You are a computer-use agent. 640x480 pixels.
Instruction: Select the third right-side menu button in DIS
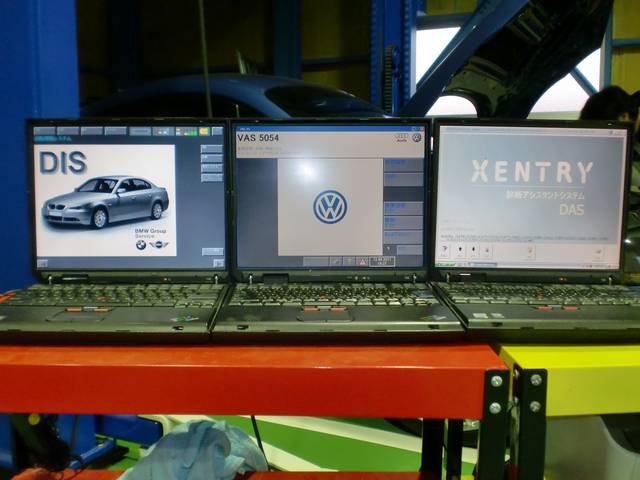tap(212, 168)
